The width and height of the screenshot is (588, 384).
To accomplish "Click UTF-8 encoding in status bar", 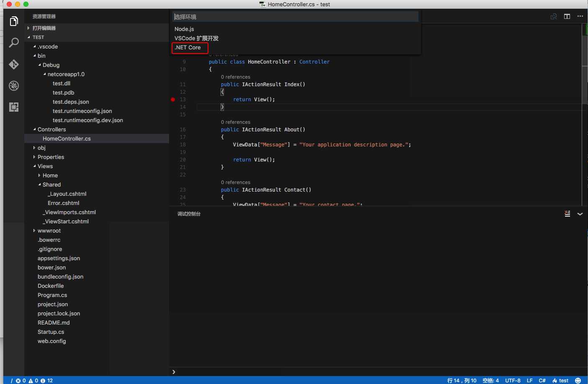I will [x=513, y=380].
